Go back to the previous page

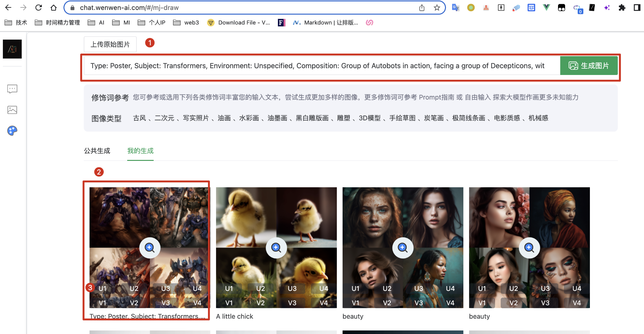tap(8, 8)
